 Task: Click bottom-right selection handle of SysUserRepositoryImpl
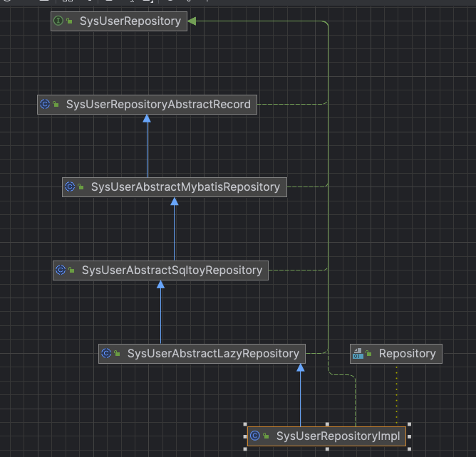click(x=409, y=449)
